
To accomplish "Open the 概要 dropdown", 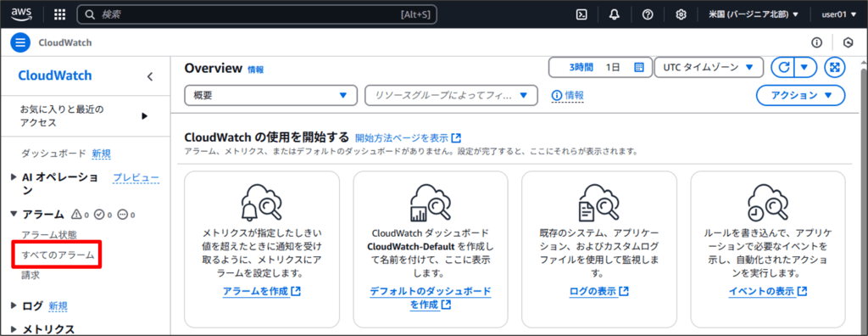I will tap(271, 95).
